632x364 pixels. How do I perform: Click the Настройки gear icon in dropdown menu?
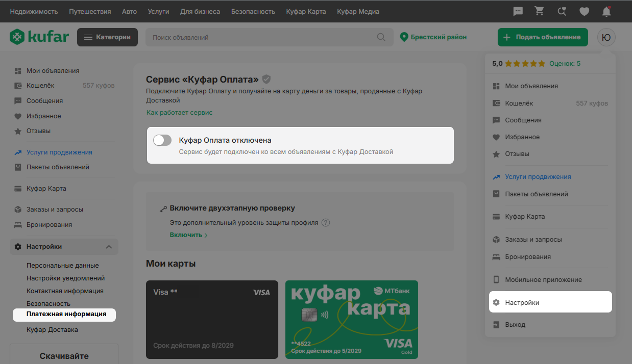click(x=496, y=303)
